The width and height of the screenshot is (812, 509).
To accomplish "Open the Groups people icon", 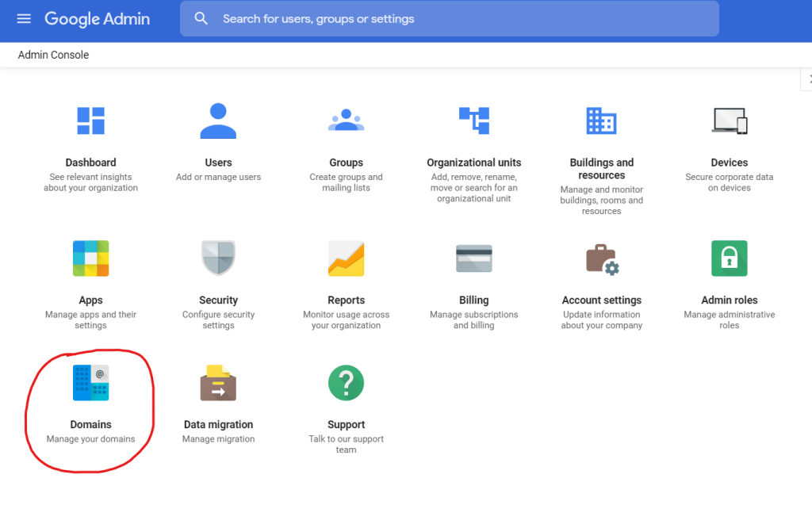I will [346, 121].
